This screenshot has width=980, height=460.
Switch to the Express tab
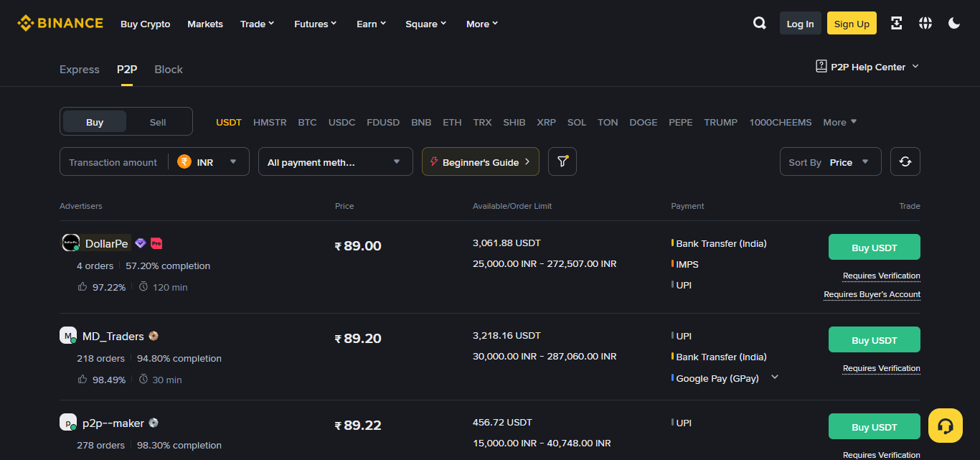[80, 70]
